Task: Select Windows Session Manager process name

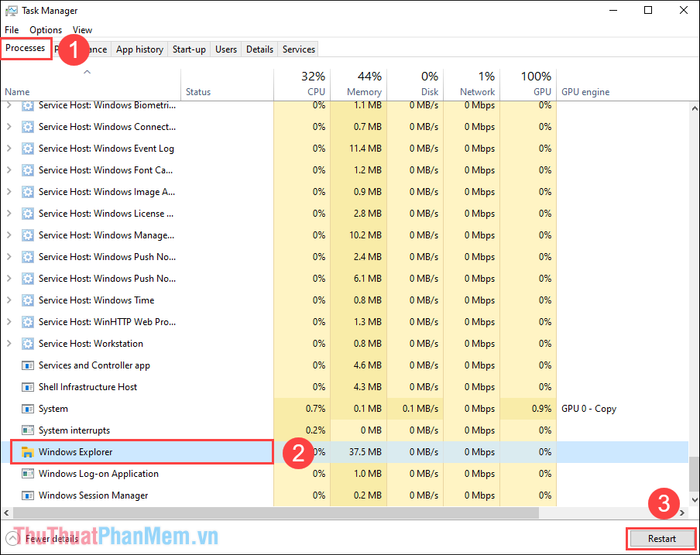Action: (x=93, y=495)
